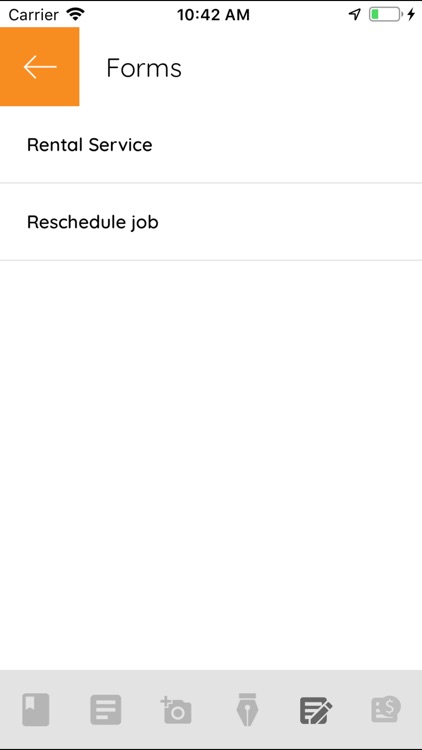The height and width of the screenshot is (750, 422).
Task: Open the Rental Service form
Action: [89, 144]
